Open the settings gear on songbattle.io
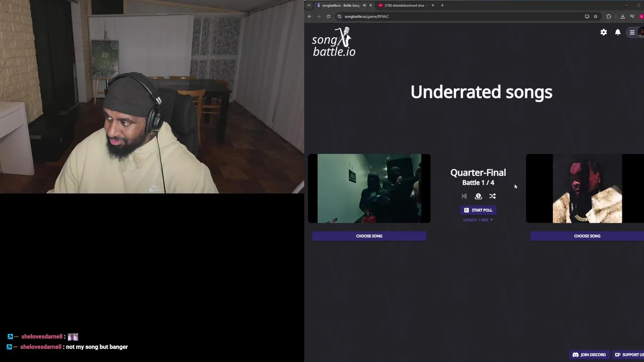Image resolution: width=644 pixels, height=362 pixels. [604, 32]
